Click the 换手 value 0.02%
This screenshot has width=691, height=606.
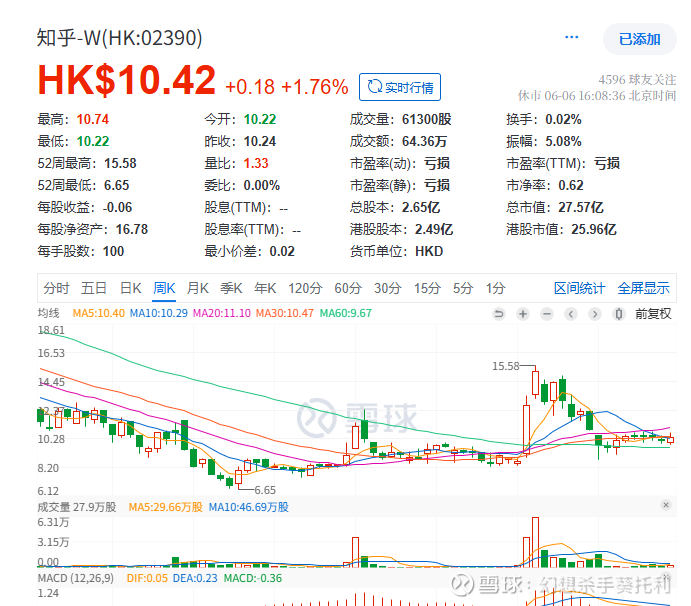[x=563, y=119]
